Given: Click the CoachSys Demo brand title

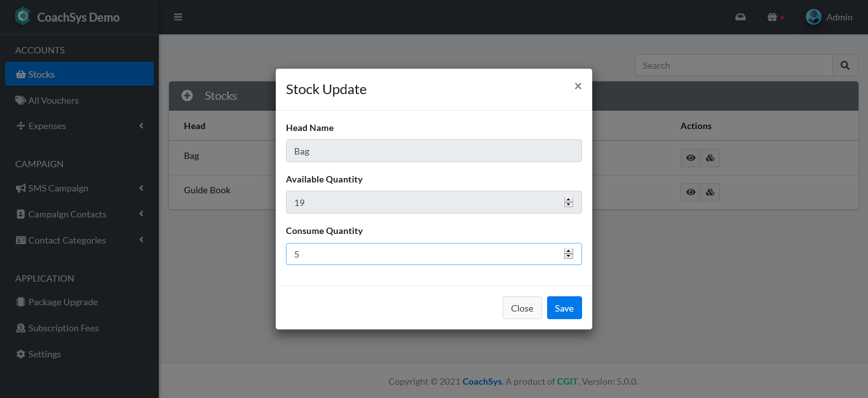Looking at the screenshot, I should (x=78, y=17).
